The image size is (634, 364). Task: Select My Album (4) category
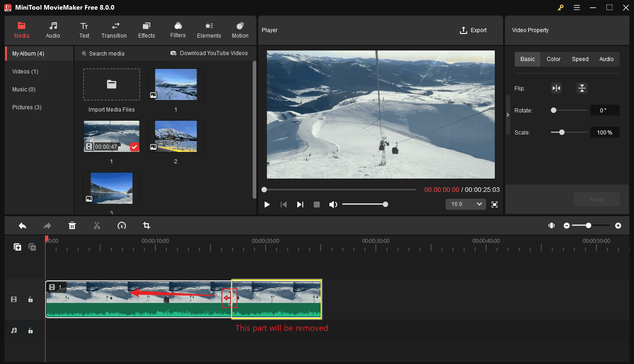(39, 54)
